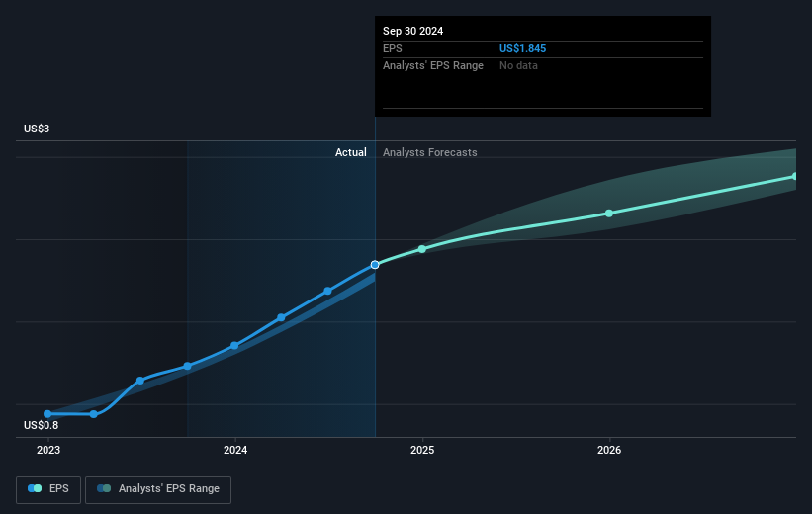Select the 2025 forecast EPS data point
Screen dimensions: 812x514
tap(422, 249)
